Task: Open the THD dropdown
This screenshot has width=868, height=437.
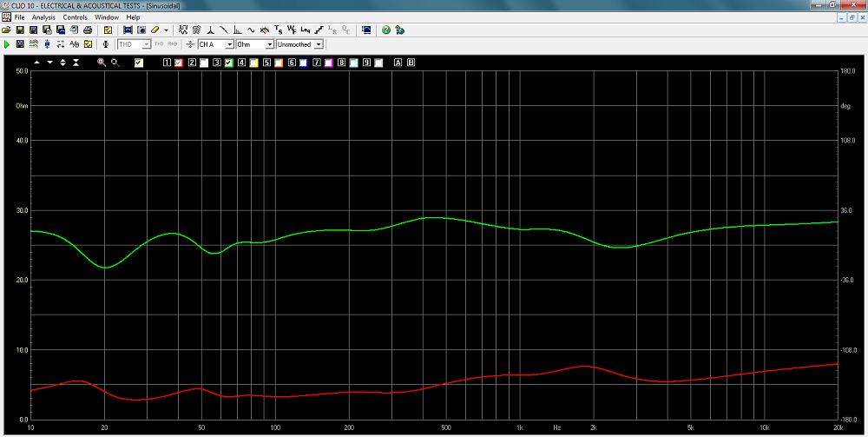Action: click(x=146, y=44)
